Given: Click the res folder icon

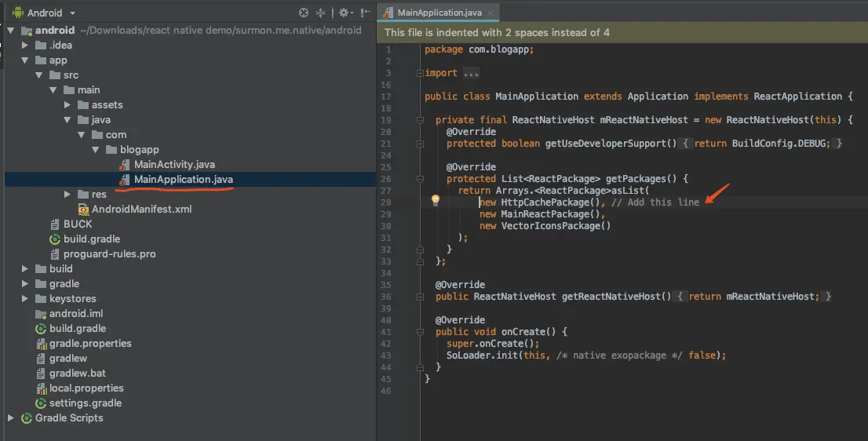Looking at the screenshot, I should click(83, 195).
